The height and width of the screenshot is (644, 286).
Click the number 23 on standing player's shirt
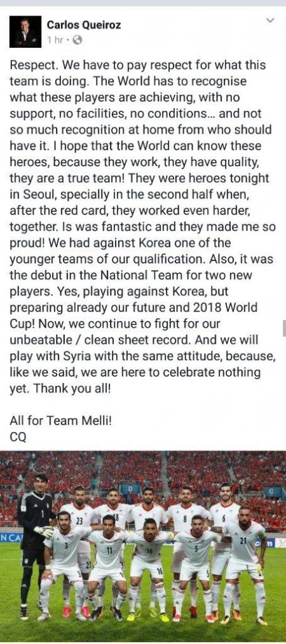(x=79, y=521)
